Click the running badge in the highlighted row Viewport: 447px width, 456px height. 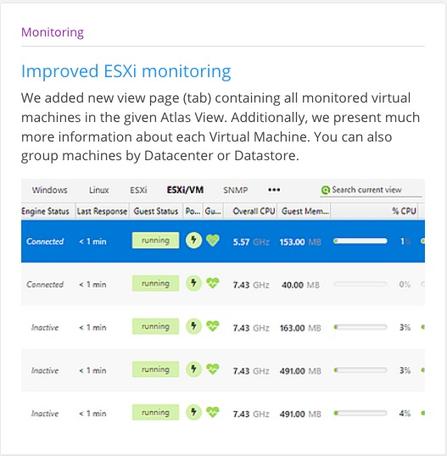pos(155,240)
